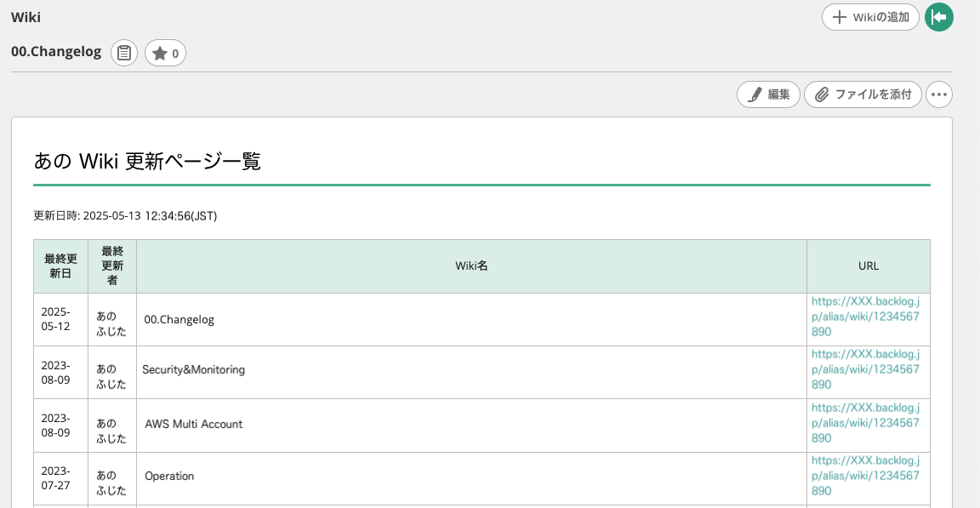This screenshot has height=508, width=980.
Task: Open the 編集 edit button
Action: 768,94
